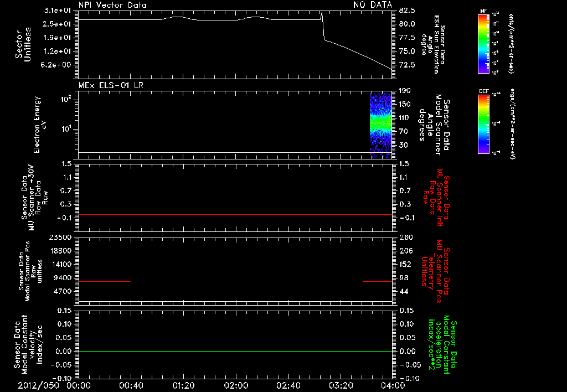This screenshot has width=567, height=392.
Task: Click the '02:00' time axis label
Action: click(x=236, y=385)
